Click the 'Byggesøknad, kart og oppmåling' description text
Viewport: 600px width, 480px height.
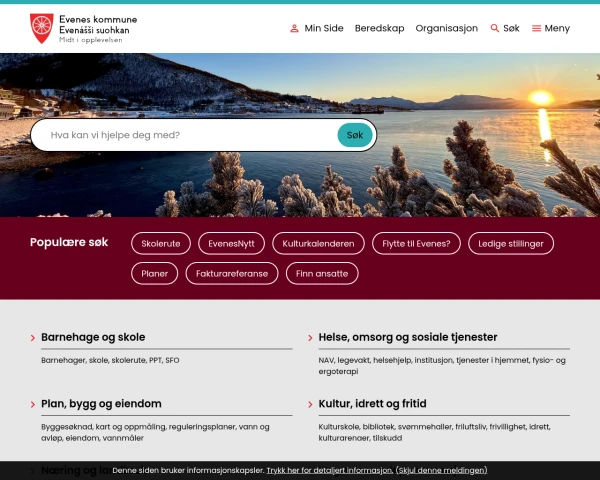click(155, 433)
